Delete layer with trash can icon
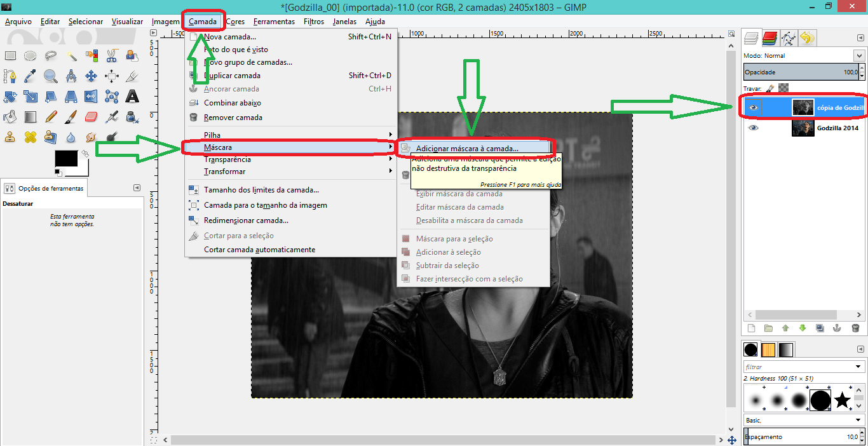 coord(855,328)
